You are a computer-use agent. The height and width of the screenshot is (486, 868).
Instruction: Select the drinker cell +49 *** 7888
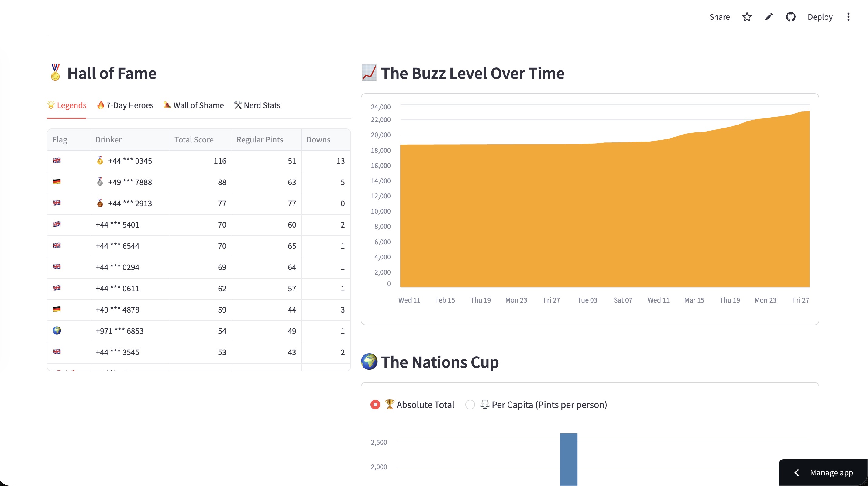pyautogui.click(x=130, y=182)
